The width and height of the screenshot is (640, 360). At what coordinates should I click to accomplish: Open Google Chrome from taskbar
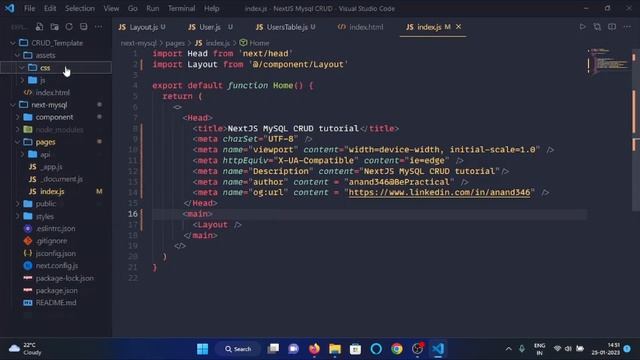pyautogui.click(x=396, y=349)
